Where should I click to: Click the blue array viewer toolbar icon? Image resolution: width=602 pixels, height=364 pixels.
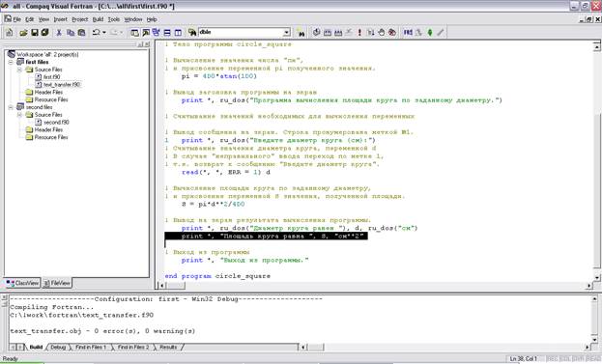(x=408, y=33)
